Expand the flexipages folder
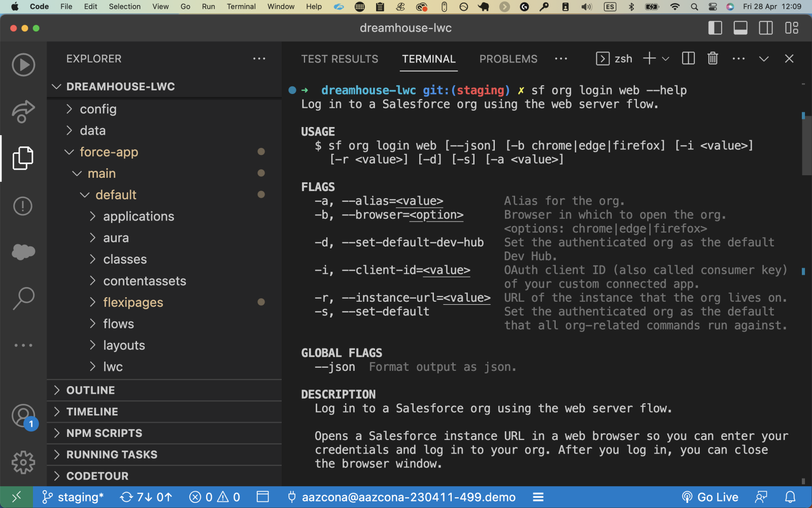This screenshot has width=812, height=508. click(x=164, y=302)
